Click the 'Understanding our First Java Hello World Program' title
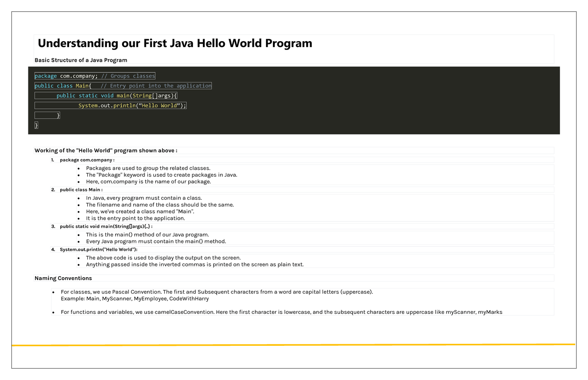 (x=174, y=44)
